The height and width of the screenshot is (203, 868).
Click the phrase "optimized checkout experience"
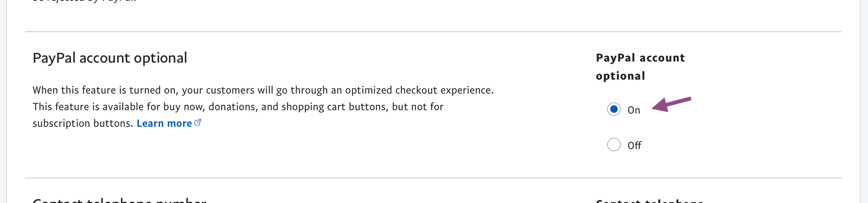(419, 90)
